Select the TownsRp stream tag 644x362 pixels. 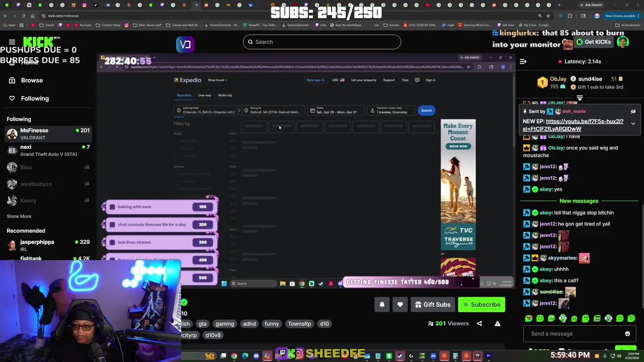click(299, 324)
